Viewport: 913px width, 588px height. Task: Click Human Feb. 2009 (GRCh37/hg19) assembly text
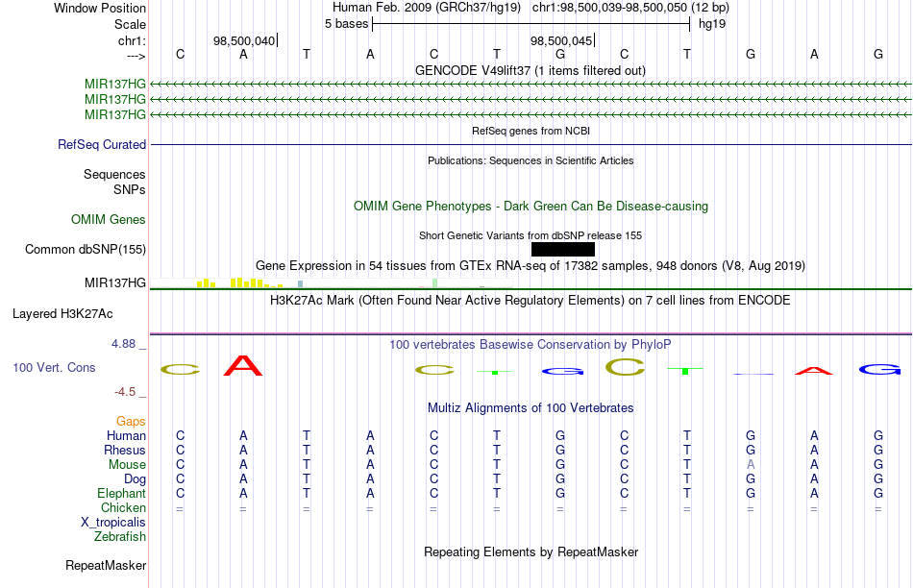(x=426, y=8)
